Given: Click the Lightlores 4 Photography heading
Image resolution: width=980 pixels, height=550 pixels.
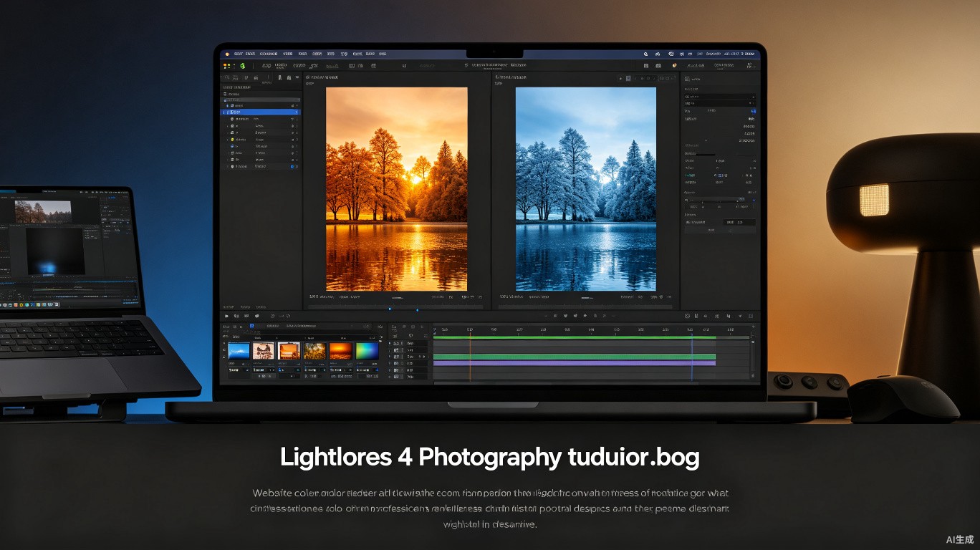Looking at the screenshot, I should click(x=490, y=457).
